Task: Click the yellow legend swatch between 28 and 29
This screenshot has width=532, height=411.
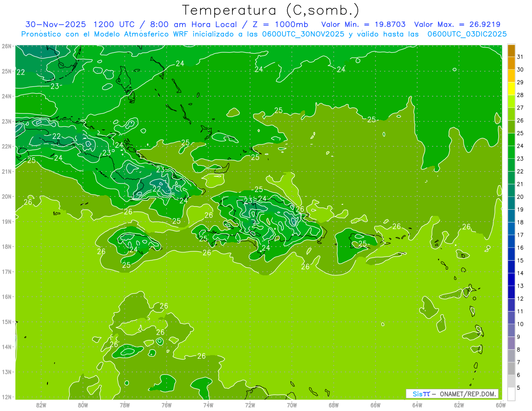Action: click(511, 89)
